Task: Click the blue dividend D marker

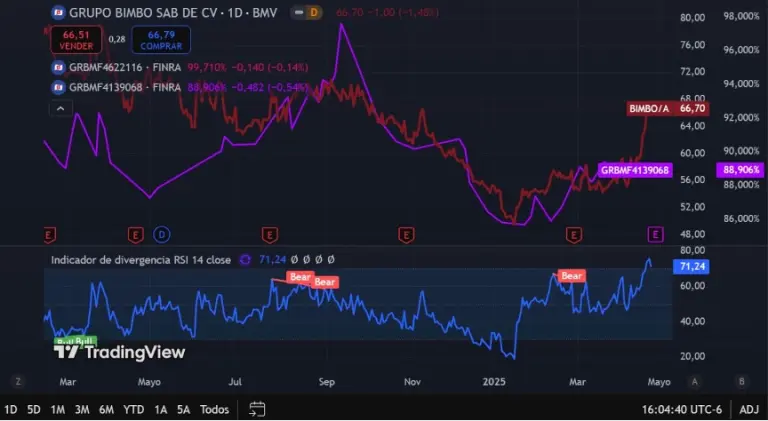Action: click(162, 234)
